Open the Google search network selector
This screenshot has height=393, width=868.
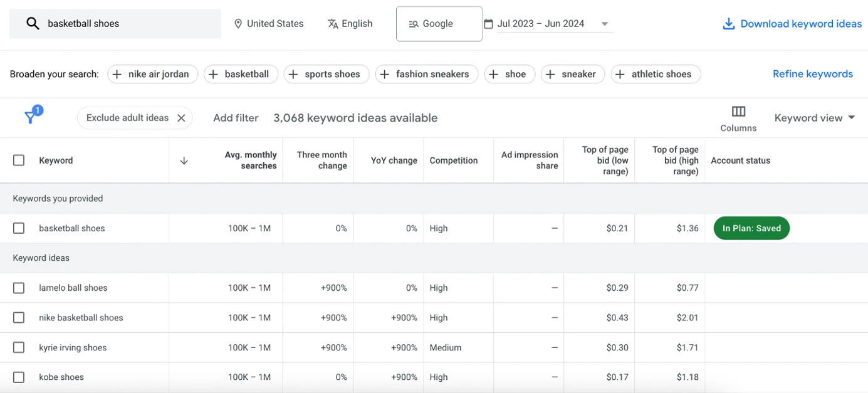coord(439,24)
